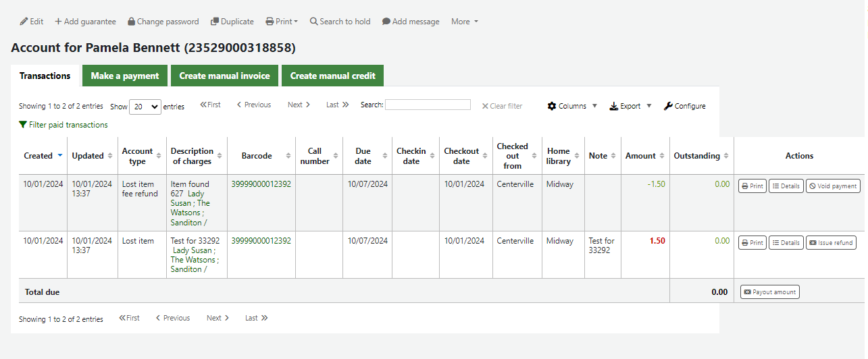Open the Export dropdown menu
Image resolution: width=868 pixels, height=359 pixels.
[630, 106]
